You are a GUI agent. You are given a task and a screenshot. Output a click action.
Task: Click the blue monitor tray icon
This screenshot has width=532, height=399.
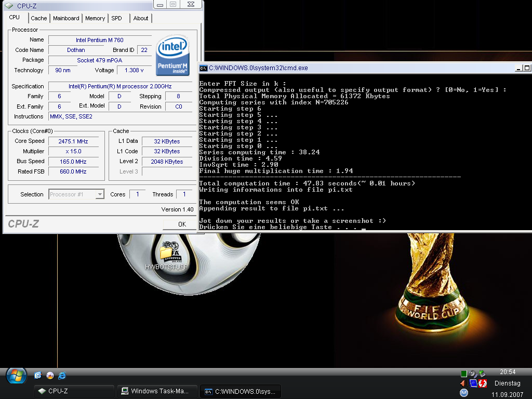pyautogui.click(x=473, y=383)
